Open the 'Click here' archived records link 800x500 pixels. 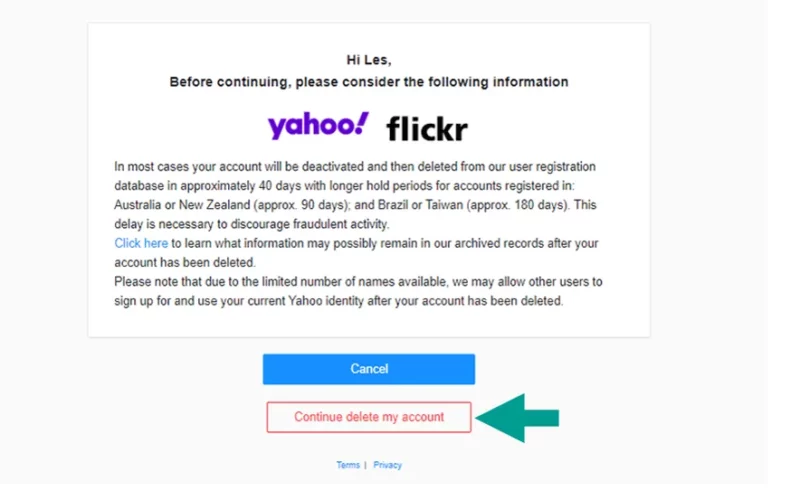click(x=141, y=243)
